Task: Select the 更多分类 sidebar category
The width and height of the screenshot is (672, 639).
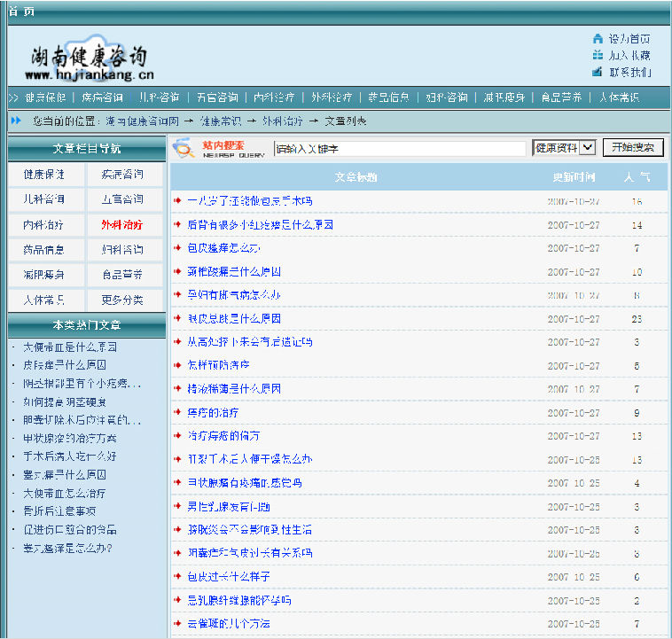Action: click(122, 300)
